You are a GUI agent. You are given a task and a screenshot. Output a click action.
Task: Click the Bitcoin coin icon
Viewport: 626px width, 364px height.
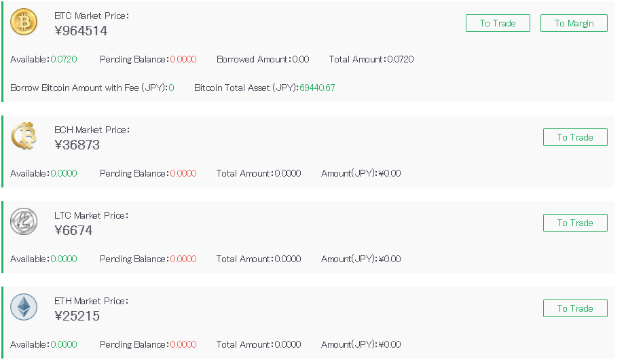click(24, 22)
